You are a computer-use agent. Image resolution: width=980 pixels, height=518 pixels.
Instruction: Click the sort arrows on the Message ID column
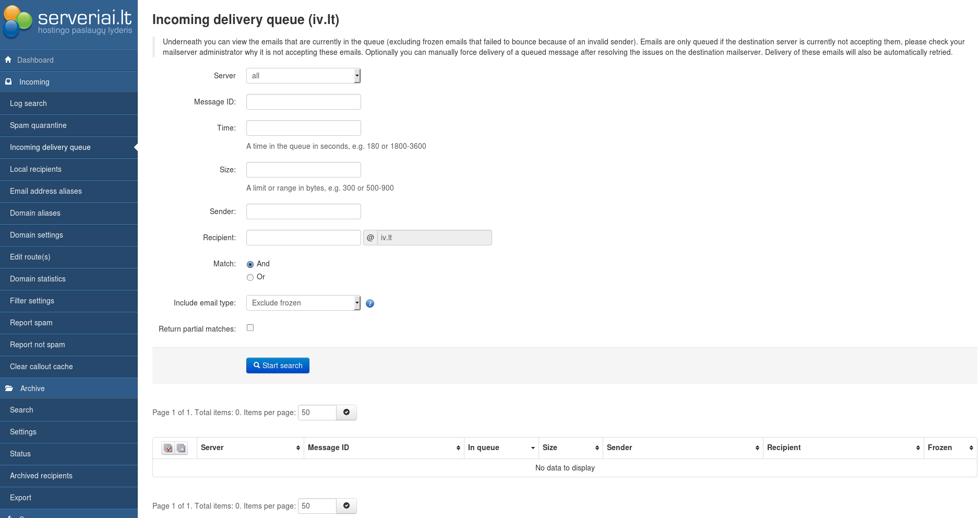pyautogui.click(x=458, y=448)
